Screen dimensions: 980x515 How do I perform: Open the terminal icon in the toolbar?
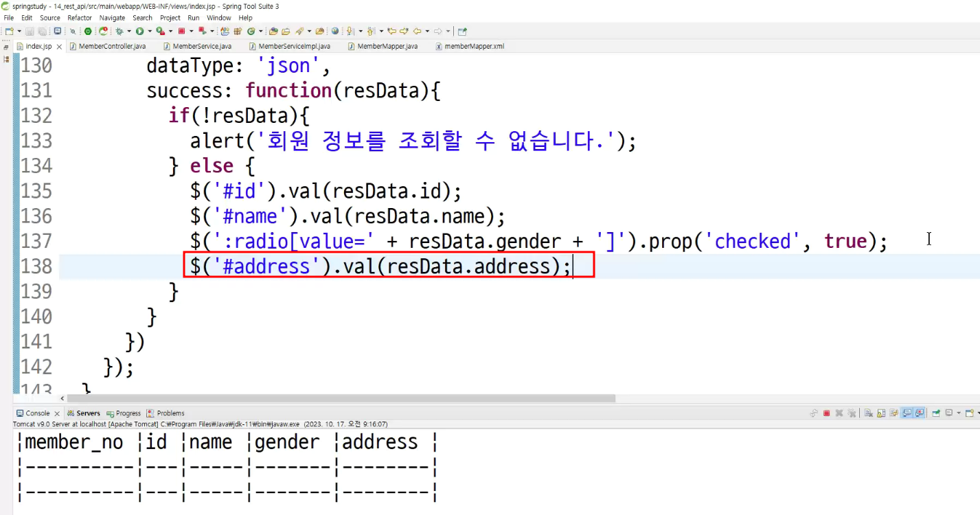click(57, 31)
